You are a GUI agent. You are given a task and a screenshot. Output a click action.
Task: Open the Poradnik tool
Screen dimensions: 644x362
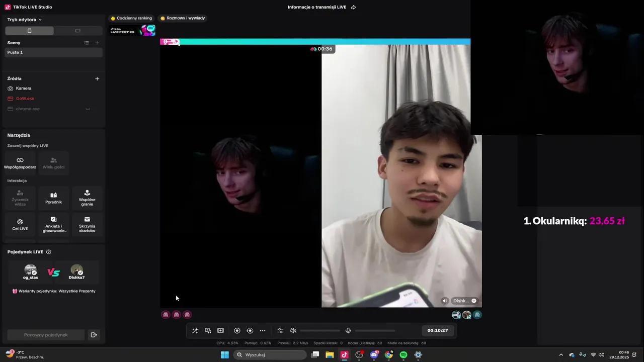(x=53, y=198)
